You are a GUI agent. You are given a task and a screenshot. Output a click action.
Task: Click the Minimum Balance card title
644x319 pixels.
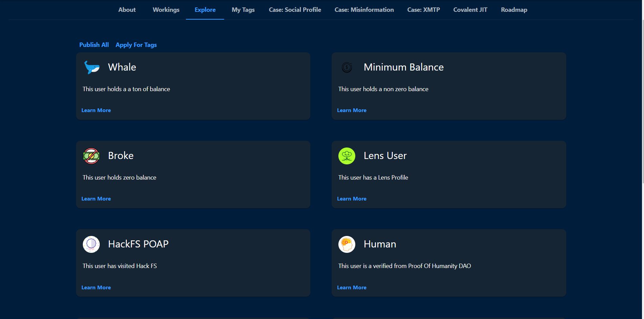tap(404, 67)
